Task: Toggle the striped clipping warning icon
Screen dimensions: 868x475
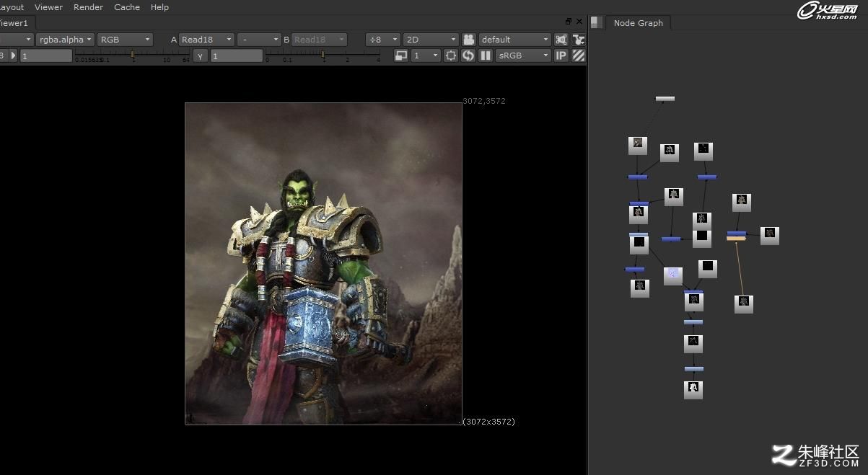Action: [x=578, y=56]
